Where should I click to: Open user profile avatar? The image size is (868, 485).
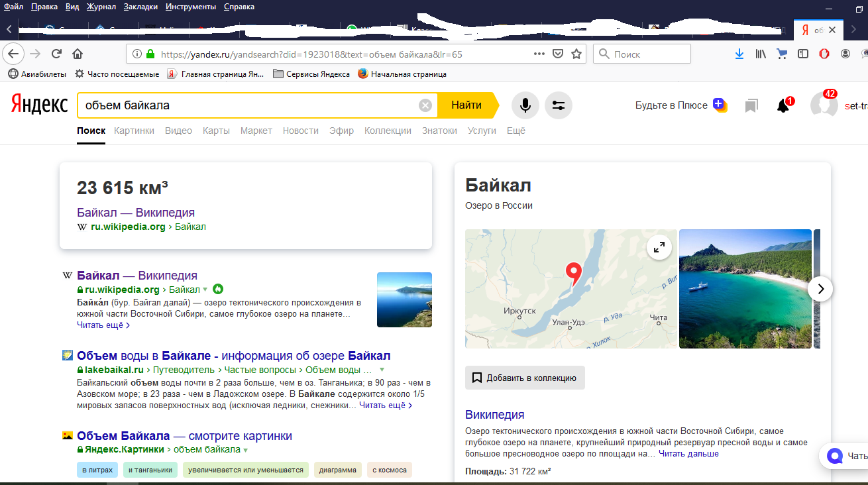click(824, 105)
